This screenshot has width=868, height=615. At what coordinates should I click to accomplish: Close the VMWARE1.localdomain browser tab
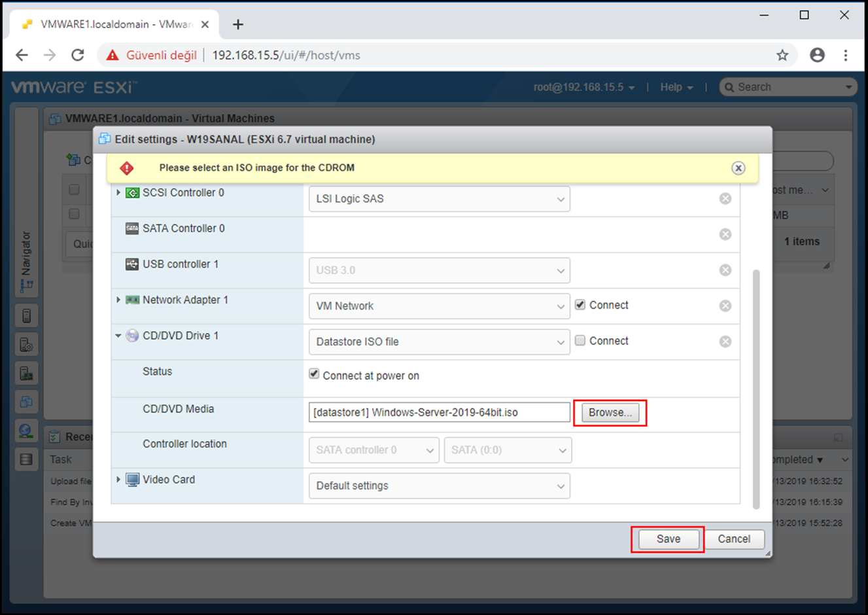(x=205, y=24)
